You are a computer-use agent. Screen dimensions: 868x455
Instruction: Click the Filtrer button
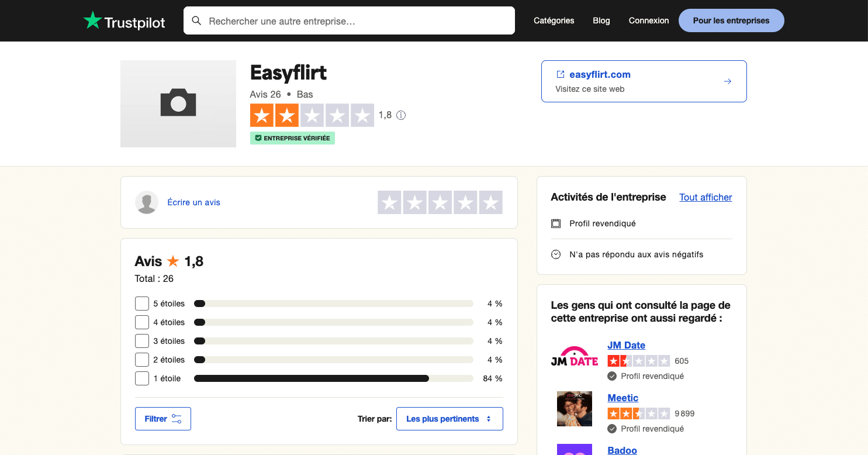click(163, 419)
